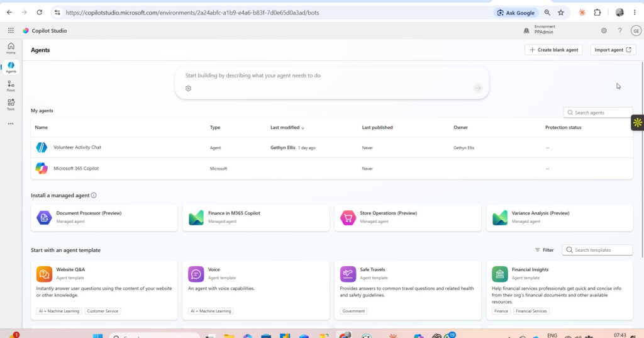Click Import agent button

point(613,50)
